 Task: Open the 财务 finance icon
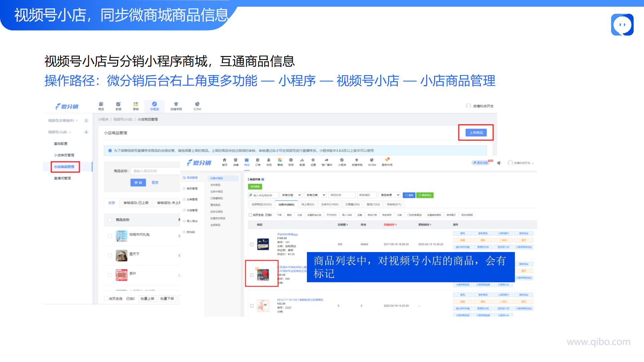[x=291, y=162]
